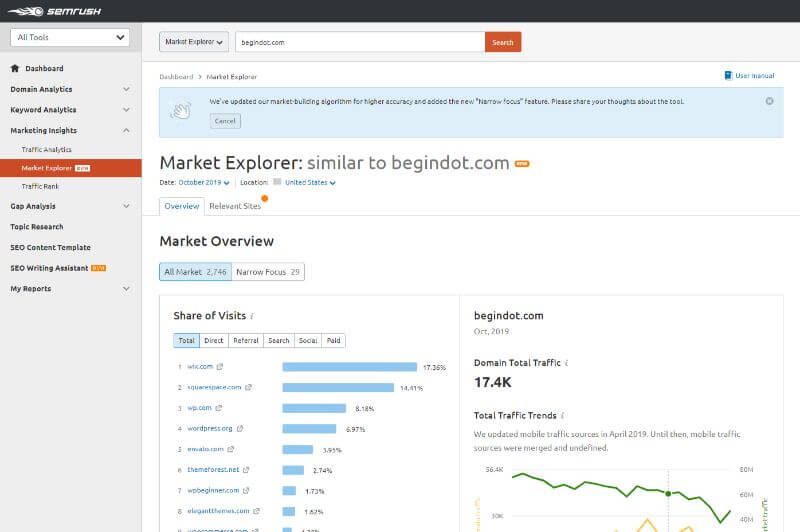800x532 pixels.
Task: Open the All Tools dropdown
Action: (70, 37)
